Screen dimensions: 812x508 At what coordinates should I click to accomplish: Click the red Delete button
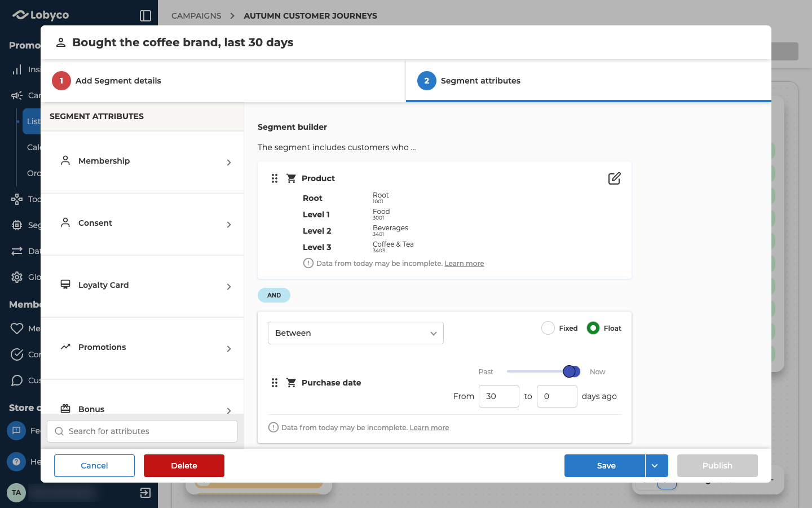click(x=184, y=466)
